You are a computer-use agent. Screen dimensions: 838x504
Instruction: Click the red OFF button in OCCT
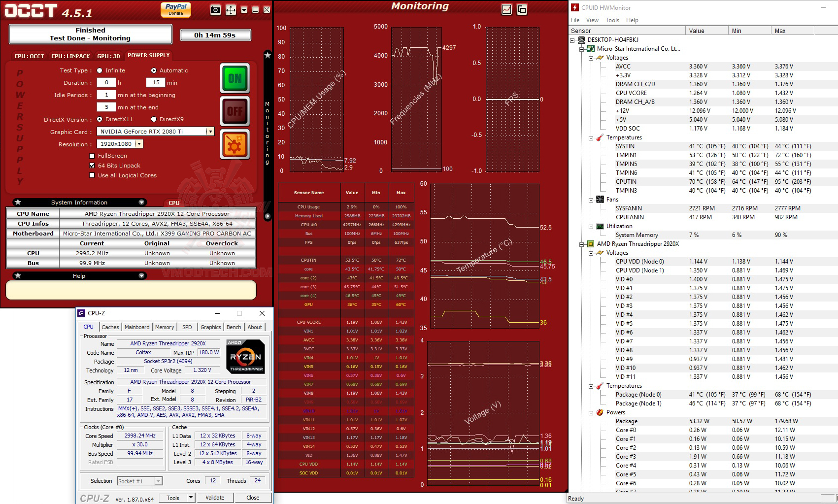(x=235, y=111)
